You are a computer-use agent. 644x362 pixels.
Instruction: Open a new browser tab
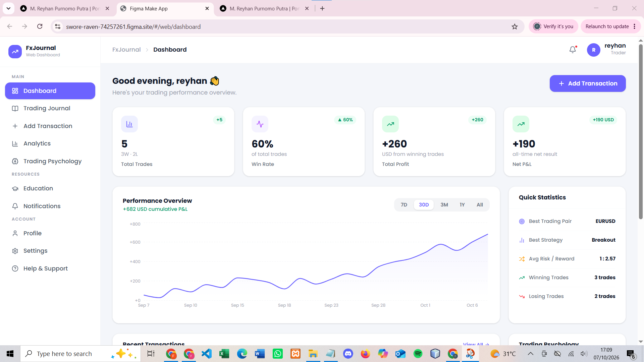click(322, 8)
